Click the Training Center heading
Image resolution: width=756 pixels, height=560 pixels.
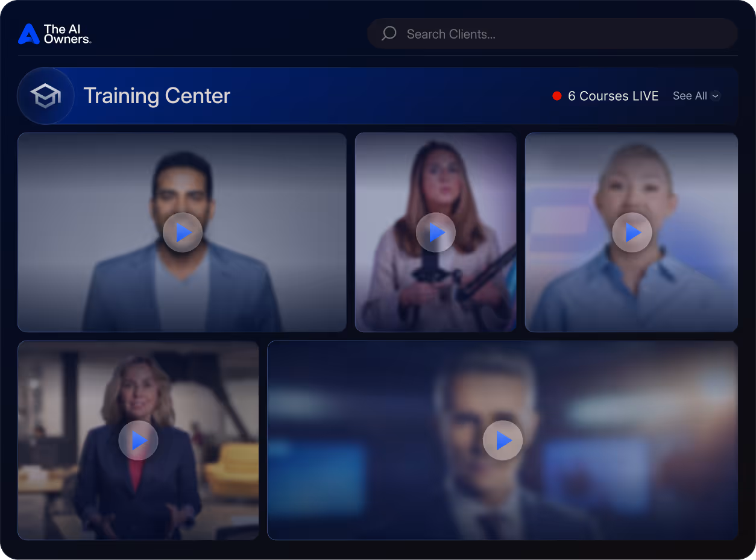tap(157, 95)
